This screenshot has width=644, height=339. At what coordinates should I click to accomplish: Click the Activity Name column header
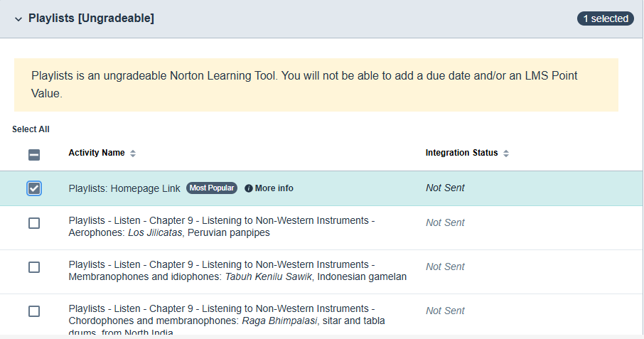tap(97, 153)
